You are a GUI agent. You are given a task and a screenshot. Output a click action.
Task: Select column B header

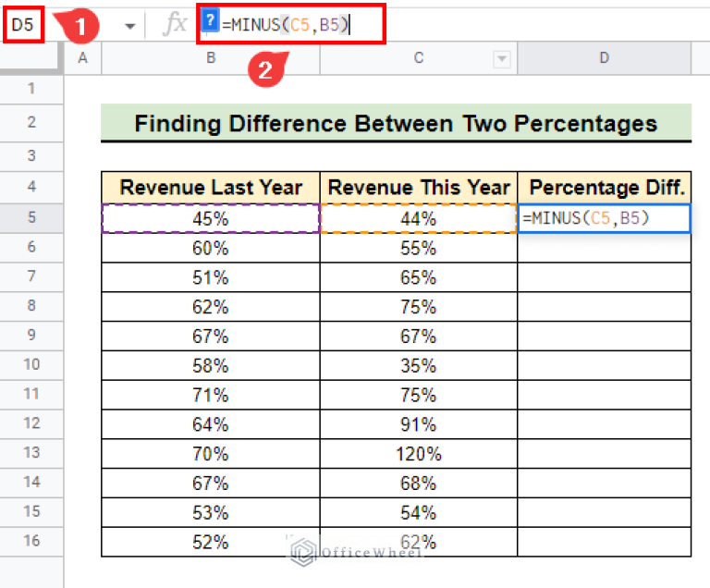(x=211, y=59)
